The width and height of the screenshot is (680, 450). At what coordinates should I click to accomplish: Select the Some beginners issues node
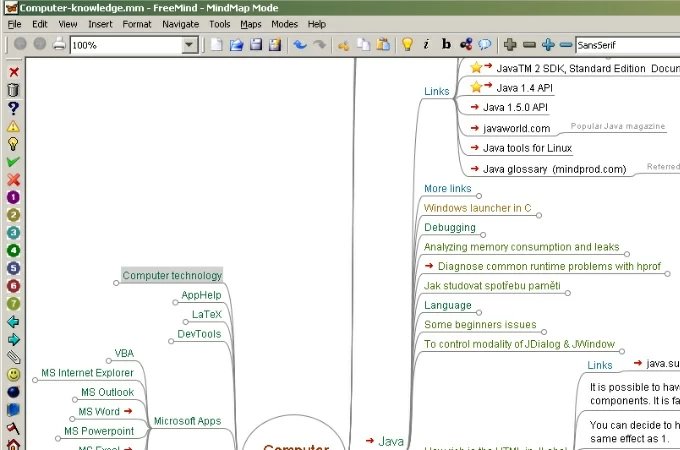click(x=480, y=325)
